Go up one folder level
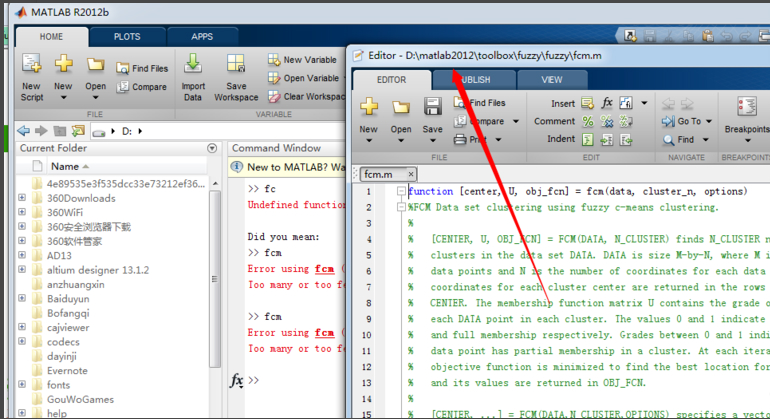This screenshot has width=770, height=419. [x=60, y=131]
